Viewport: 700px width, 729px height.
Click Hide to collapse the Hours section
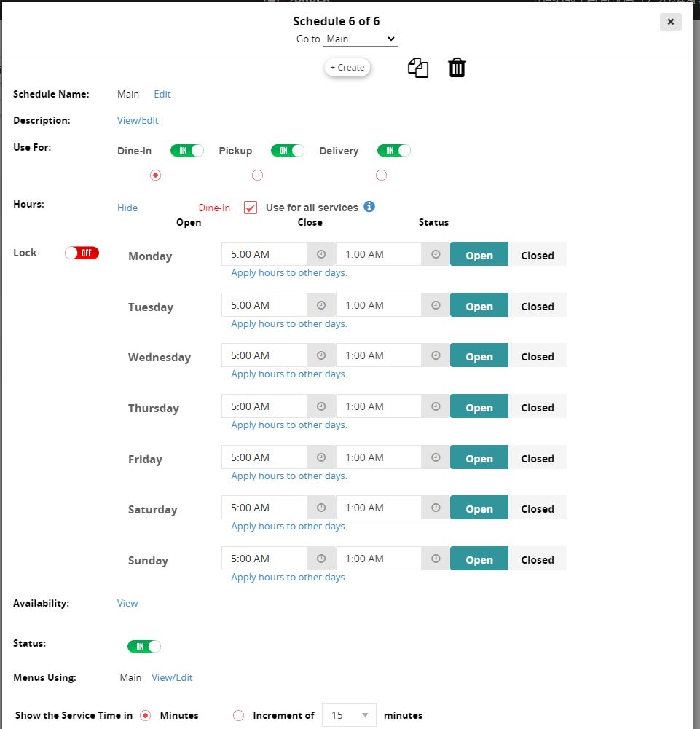127,208
